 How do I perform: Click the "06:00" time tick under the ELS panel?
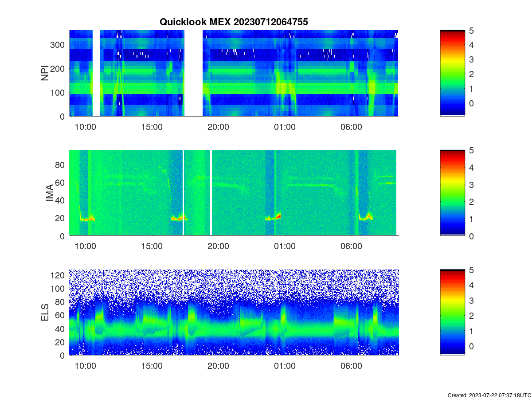352,366
